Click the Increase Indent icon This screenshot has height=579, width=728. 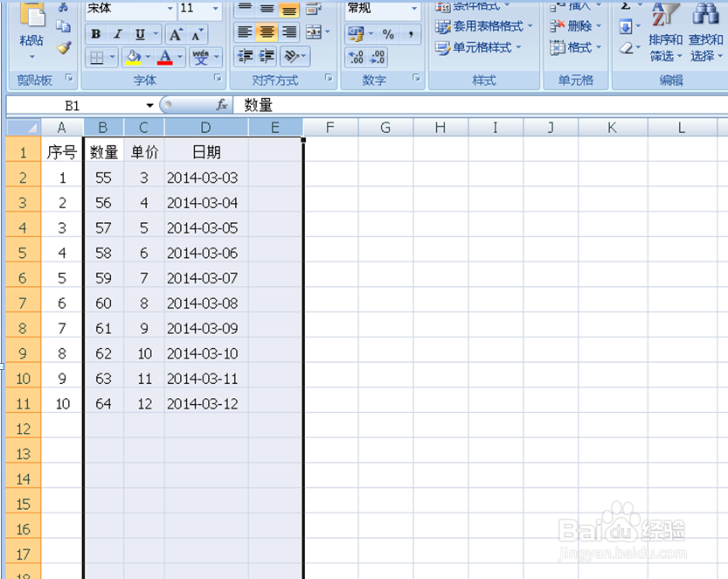tap(267, 57)
